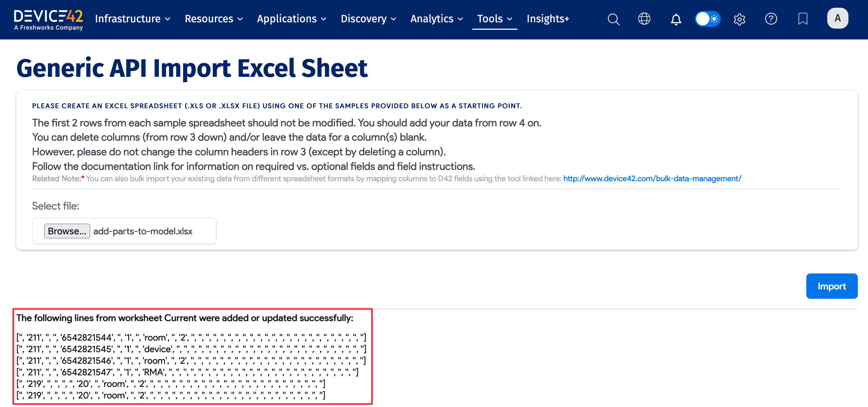Click the globe language icon
The image size is (868, 407).
click(644, 19)
